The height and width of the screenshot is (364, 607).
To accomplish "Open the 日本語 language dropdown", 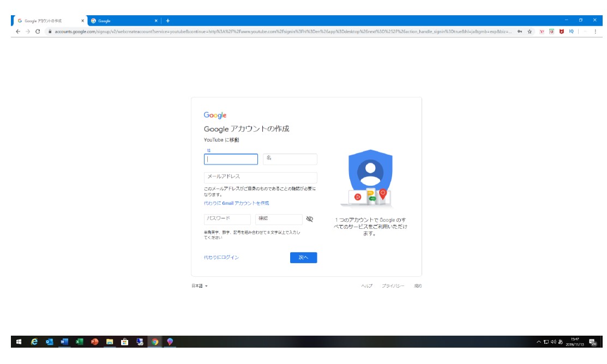I will click(199, 286).
